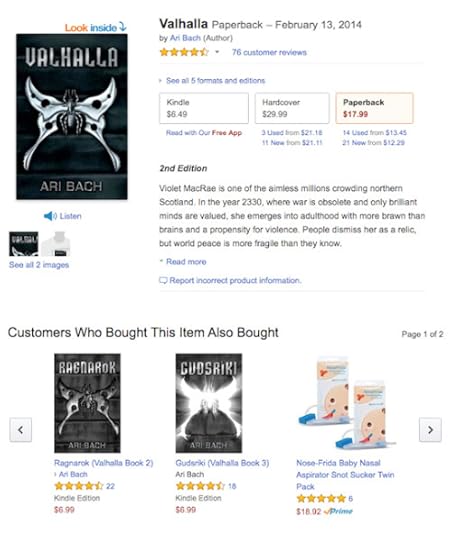Click Prime logo under Nose-Frida price
The image size is (452, 540).
tap(338, 511)
